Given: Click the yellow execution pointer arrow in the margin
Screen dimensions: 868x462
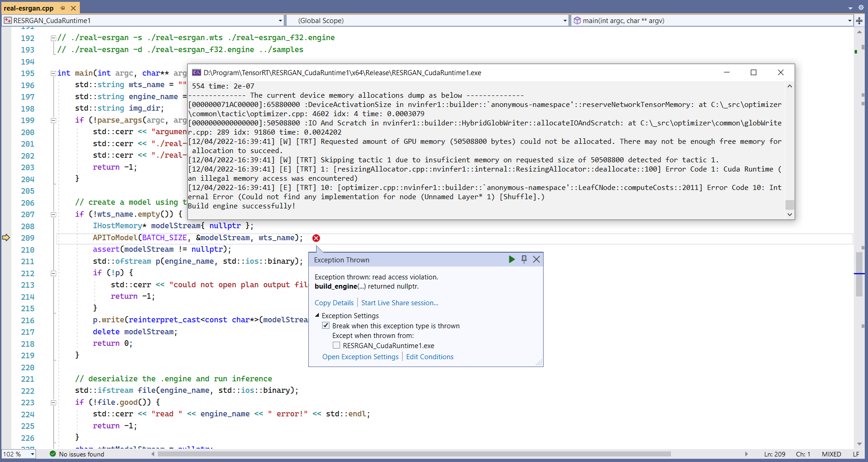Looking at the screenshot, I should (6, 237).
